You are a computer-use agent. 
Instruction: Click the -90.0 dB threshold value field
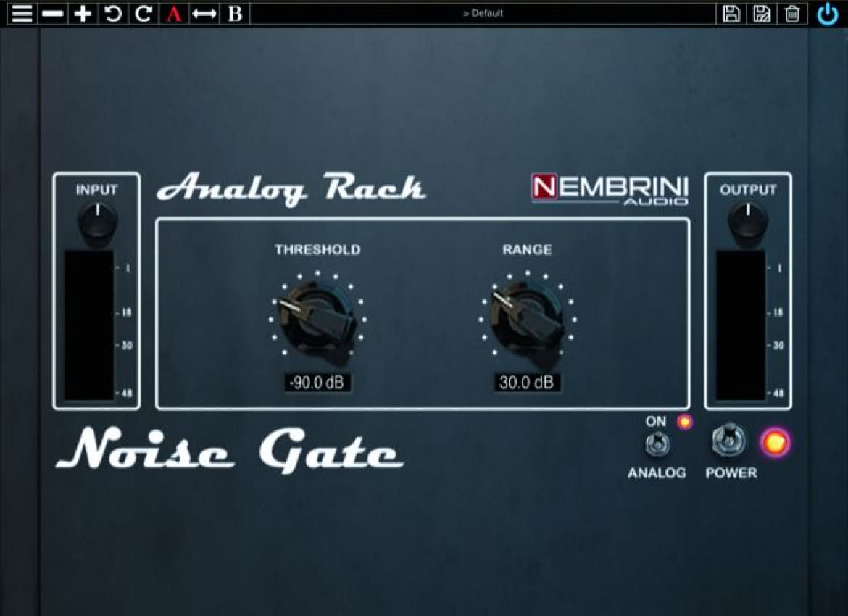[x=317, y=383]
